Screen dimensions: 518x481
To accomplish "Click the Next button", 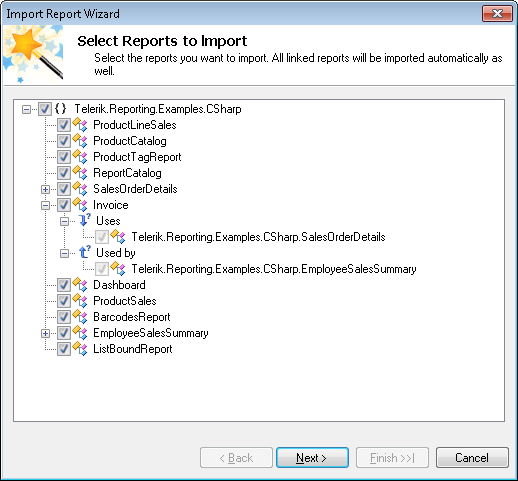I will pyautogui.click(x=312, y=458).
